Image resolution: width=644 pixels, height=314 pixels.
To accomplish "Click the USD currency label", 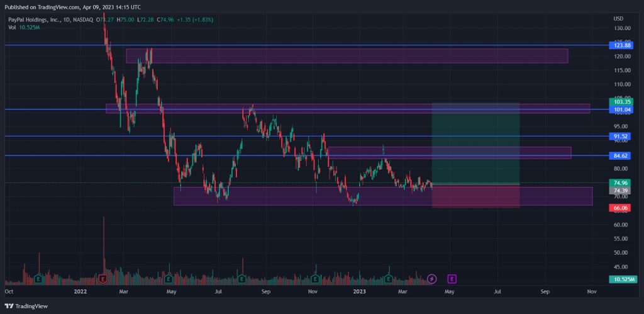I will point(618,19).
